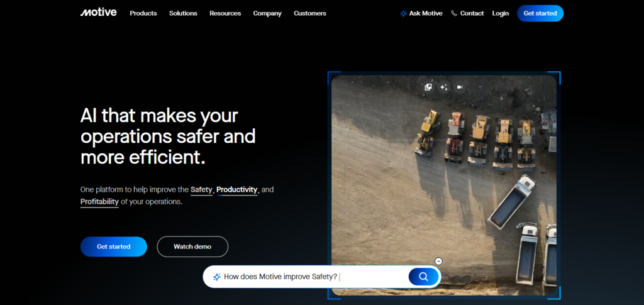Click Get started button in header
This screenshot has height=305, width=644.
[x=540, y=13]
